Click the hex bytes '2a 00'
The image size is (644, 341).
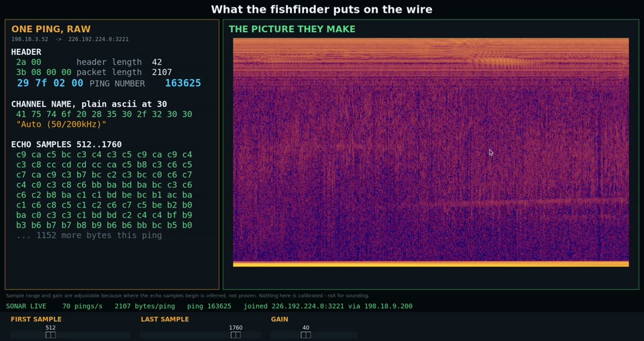coord(29,62)
